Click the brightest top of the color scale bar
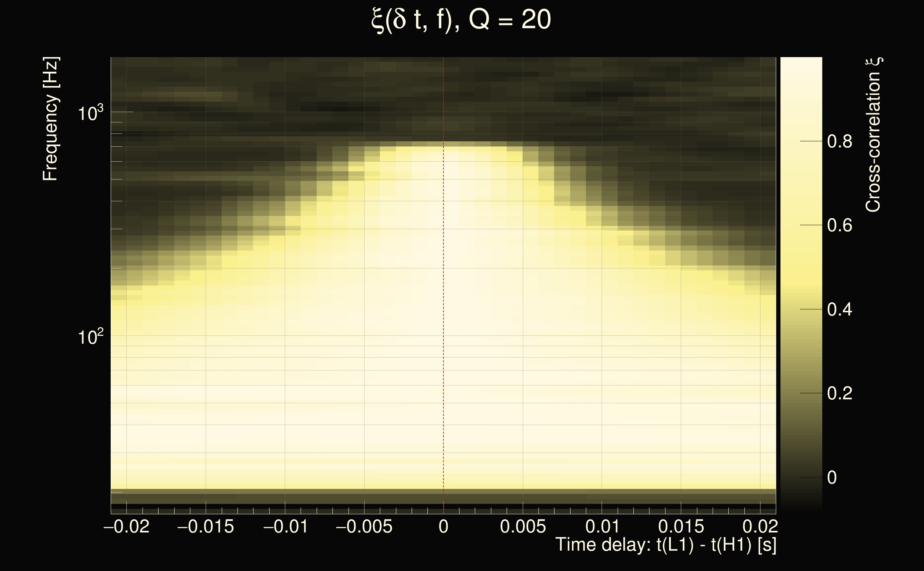This screenshot has width=924, height=571. pyautogui.click(x=801, y=62)
